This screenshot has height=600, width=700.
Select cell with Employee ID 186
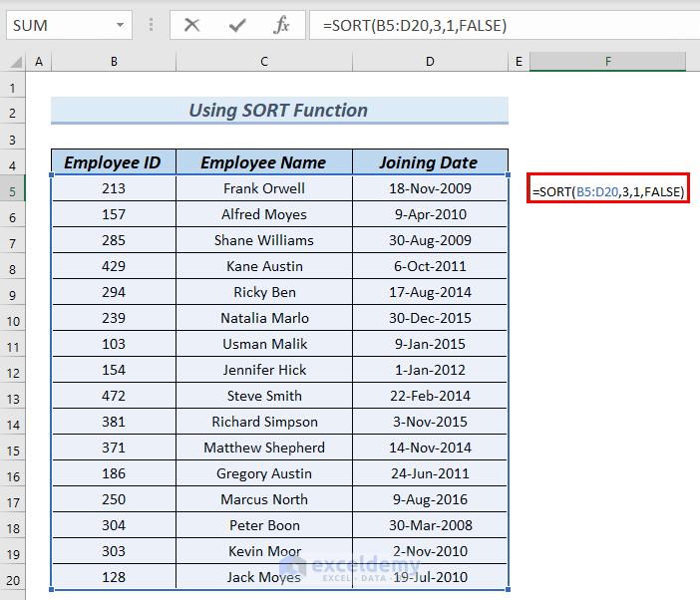coord(114,472)
